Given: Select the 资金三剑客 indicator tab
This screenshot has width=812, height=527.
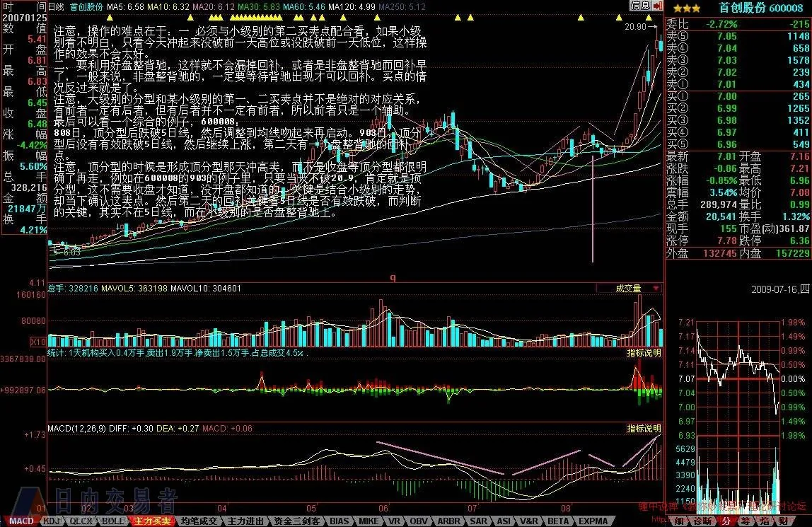Looking at the screenshot, I should [x=297, y=521].
